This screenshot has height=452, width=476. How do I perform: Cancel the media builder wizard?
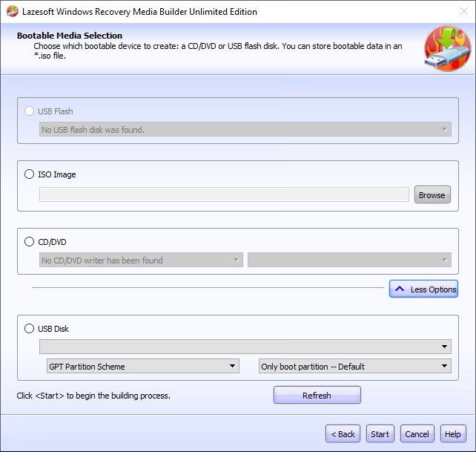pyautogui.click(x=417, y=433)
